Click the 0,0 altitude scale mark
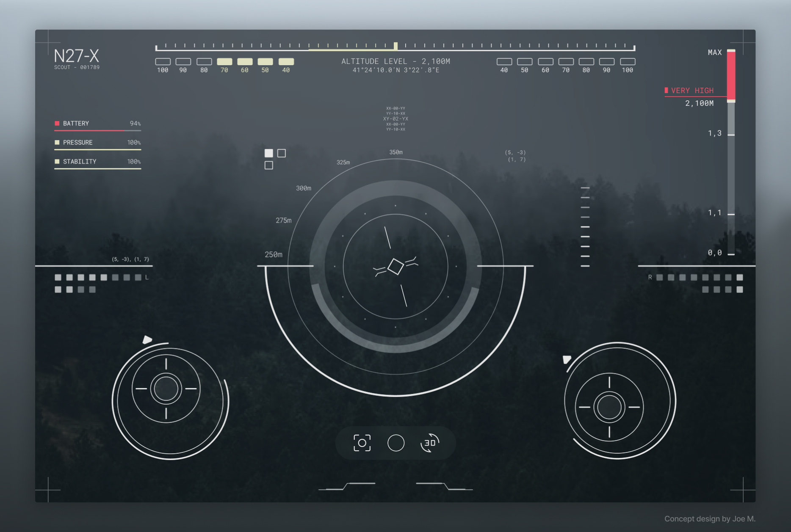Viewport: 791px width, 532px height. pos(715,253)
